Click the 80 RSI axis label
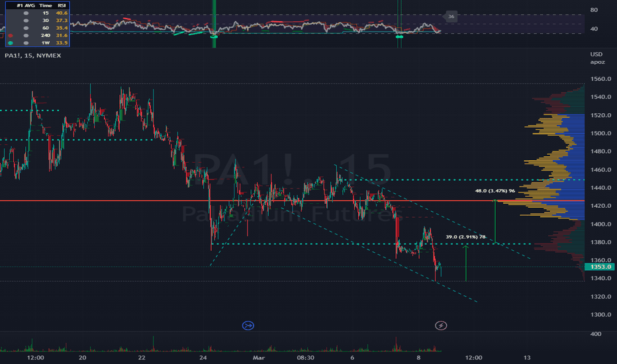Viewport: 617px width, 364px height. (594, 10)
